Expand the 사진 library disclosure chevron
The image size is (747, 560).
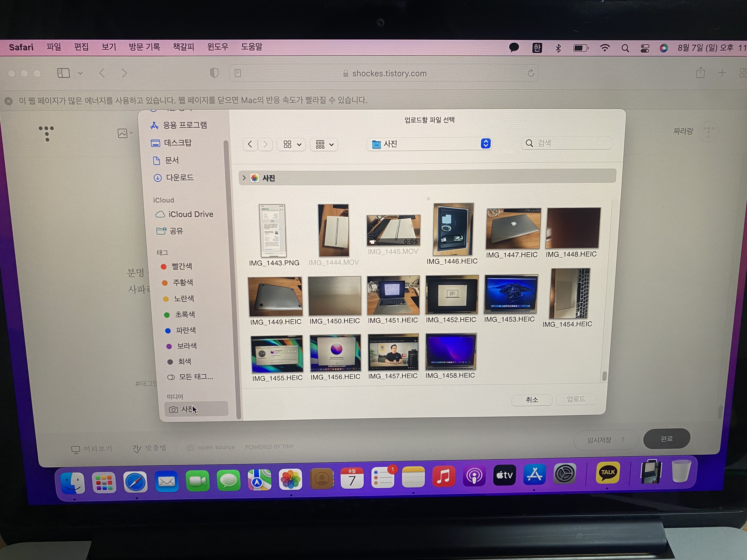click(x=244, y=178)
